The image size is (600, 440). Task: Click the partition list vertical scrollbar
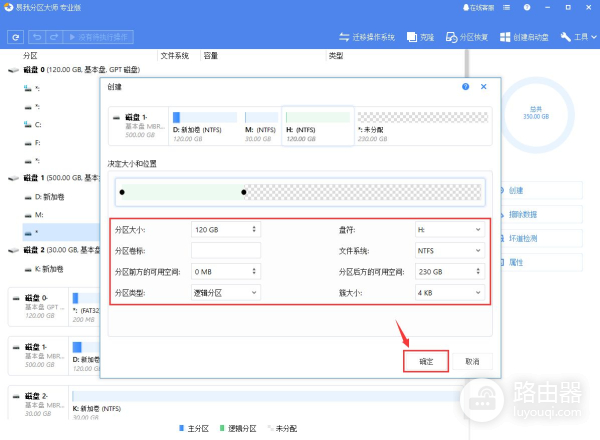coord(466,63)
